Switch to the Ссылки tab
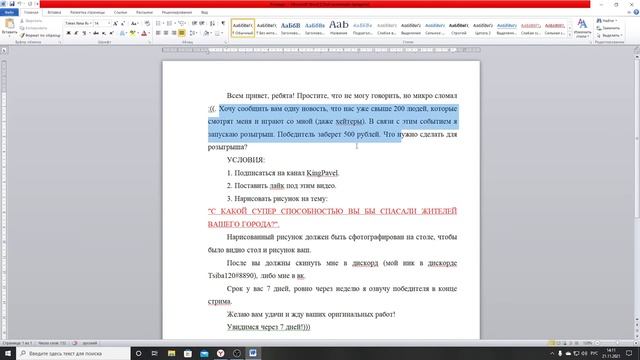This screenshot has width=640, height=360. coord(120,13)
